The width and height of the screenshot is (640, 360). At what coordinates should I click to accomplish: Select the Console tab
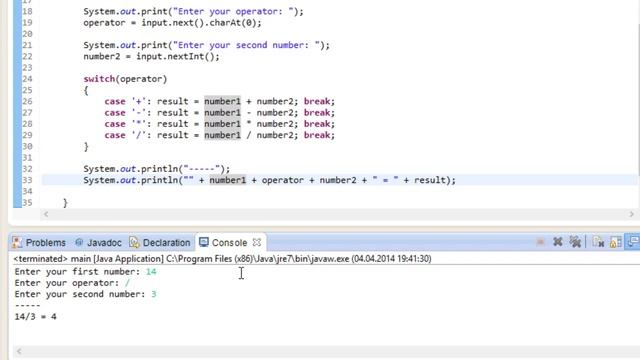pyautogui.click(x=229, y=242)
